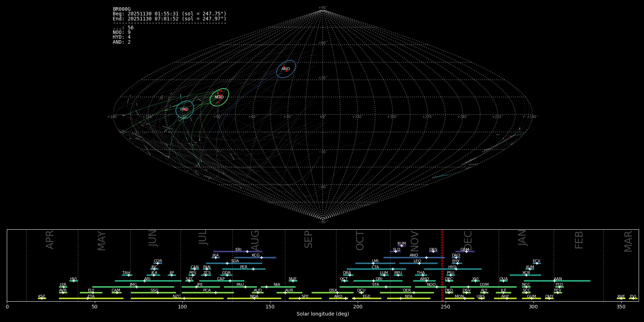Click the AND radiant ellipse on the sky map

coord(286,69)
